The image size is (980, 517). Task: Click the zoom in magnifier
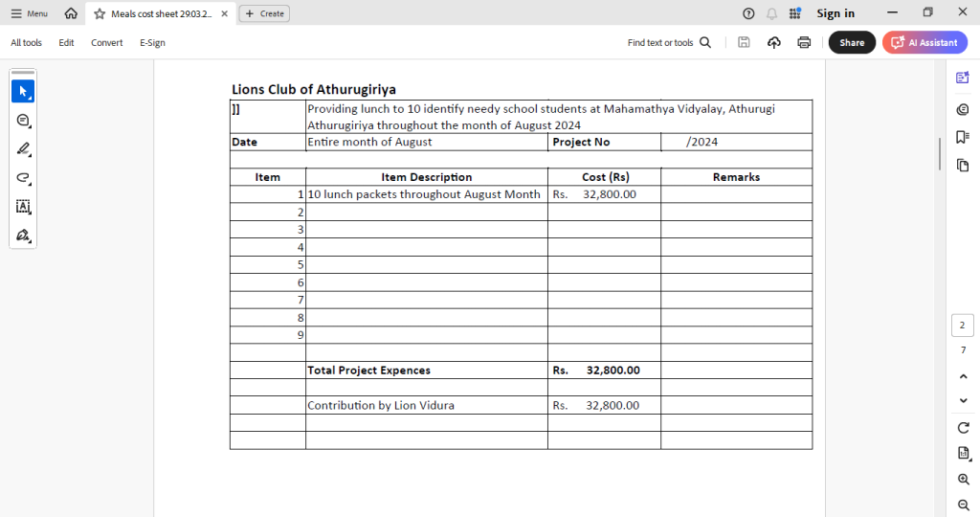click(963, 480)
